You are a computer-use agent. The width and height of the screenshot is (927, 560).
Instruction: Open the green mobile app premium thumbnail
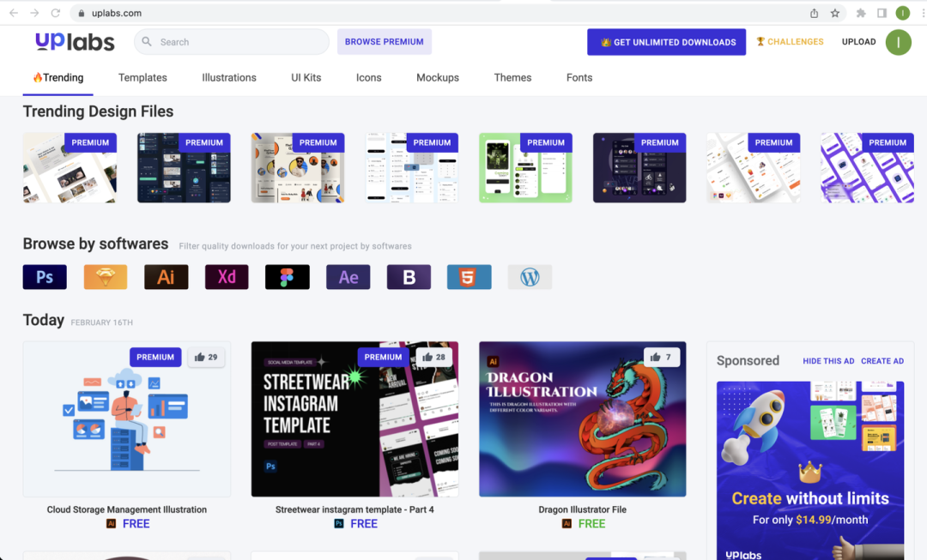click(525, 168)
